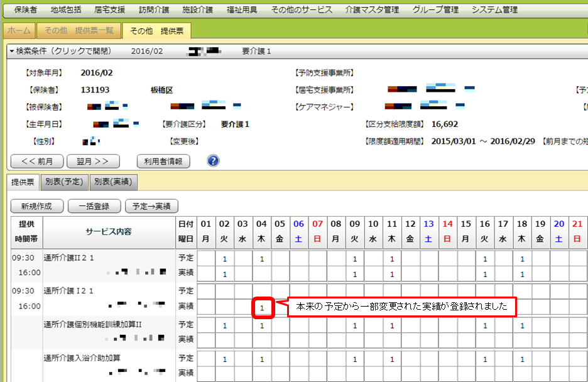Click the 一括登録 bulk register button
Viewport: 588px width, 382px height.
pyautogui.click(x=94, y=206)
